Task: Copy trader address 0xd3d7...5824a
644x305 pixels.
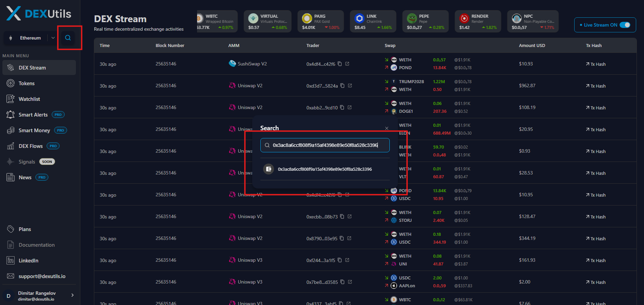Action: (342, 86)
